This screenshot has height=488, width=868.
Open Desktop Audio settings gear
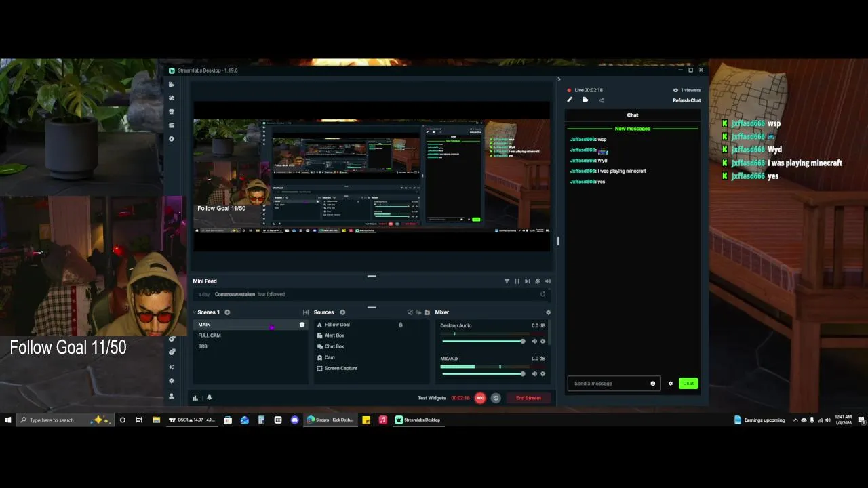pyautogui.click(x=542, y=341)
